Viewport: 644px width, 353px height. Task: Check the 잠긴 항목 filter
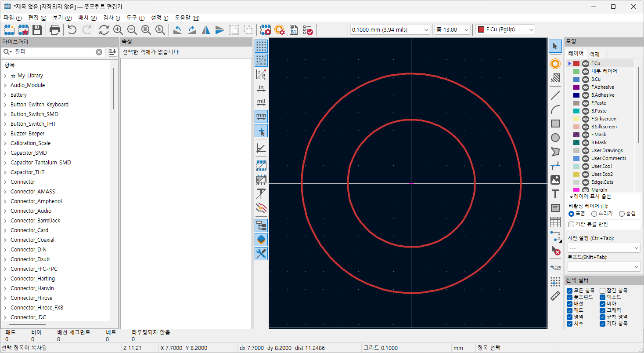(603, 291)
